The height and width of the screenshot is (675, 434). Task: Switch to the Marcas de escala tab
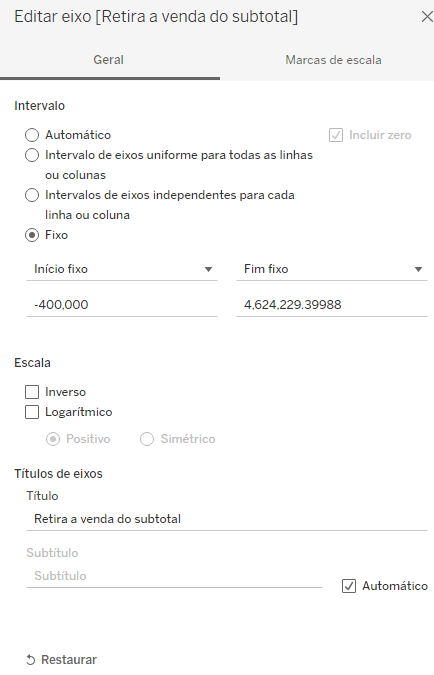click(x=333, y=60)
